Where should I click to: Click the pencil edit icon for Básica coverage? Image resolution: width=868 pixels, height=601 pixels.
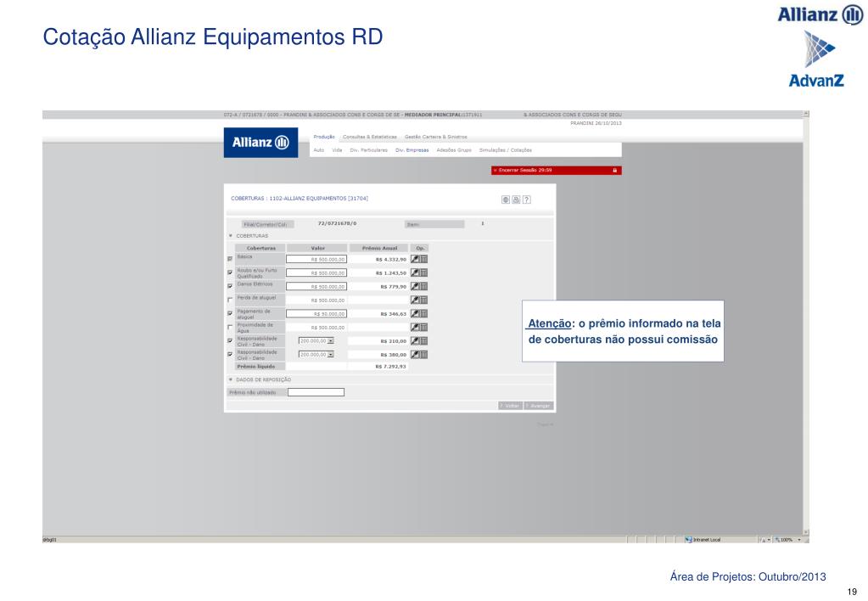pos(415,259)
